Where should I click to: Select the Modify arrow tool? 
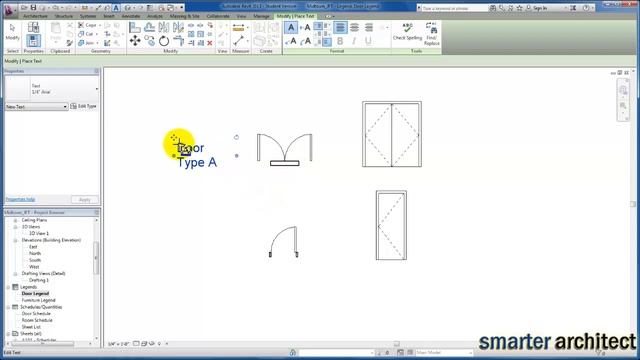12,31
